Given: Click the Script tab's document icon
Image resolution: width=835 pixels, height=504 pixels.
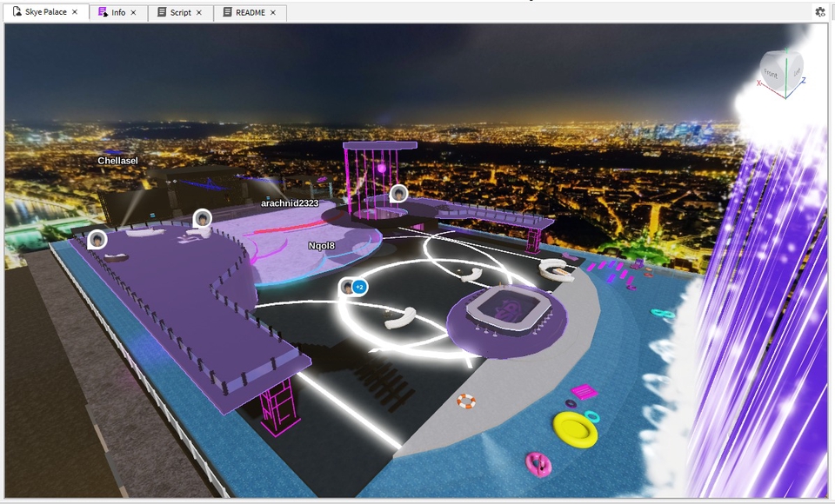Looking at the screenshot, I should coord(162,13).
